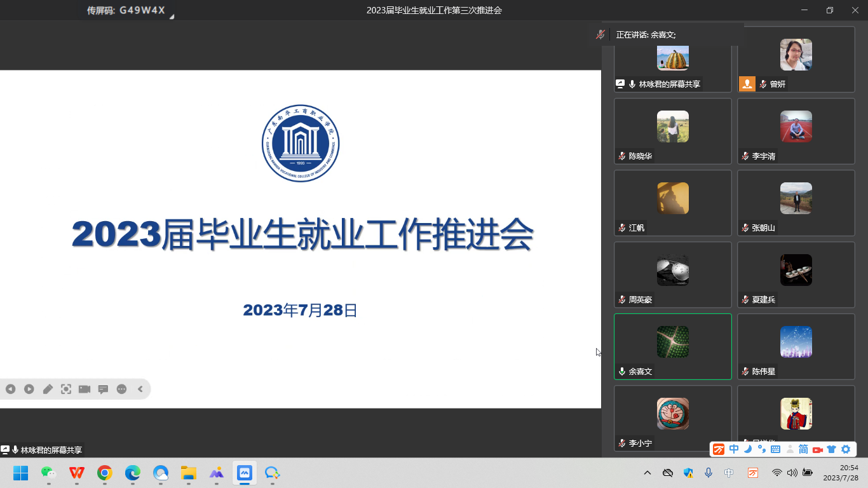Click 林咏君的屏幕共享 label at bottom left
This screenshot has width=868, height=488.
(x=51, y=450)
